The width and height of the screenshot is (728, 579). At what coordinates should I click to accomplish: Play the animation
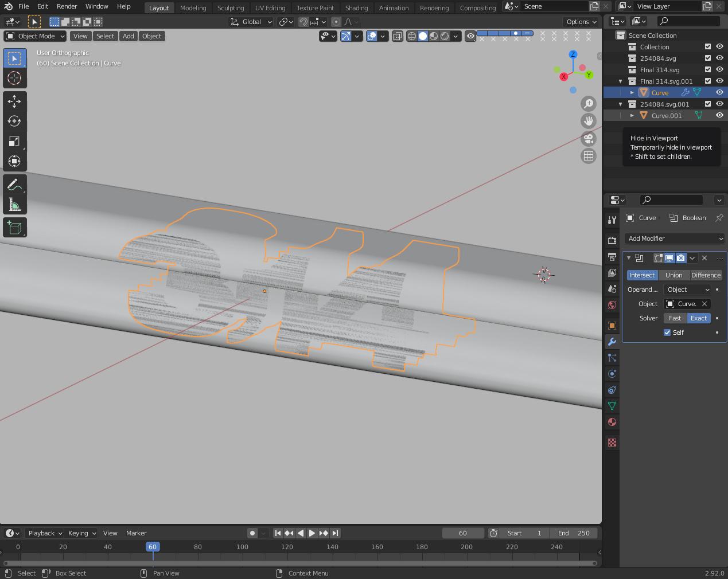[x=312, y=533]
